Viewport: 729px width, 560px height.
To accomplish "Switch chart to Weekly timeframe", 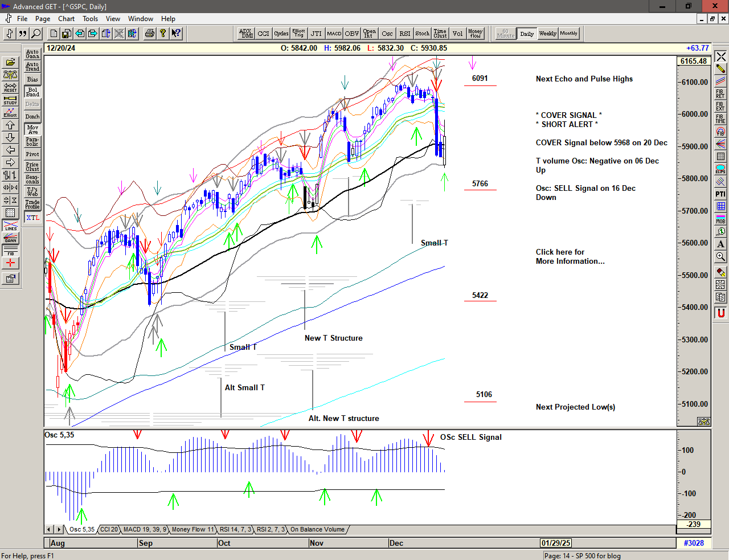I will click(547, 34).
